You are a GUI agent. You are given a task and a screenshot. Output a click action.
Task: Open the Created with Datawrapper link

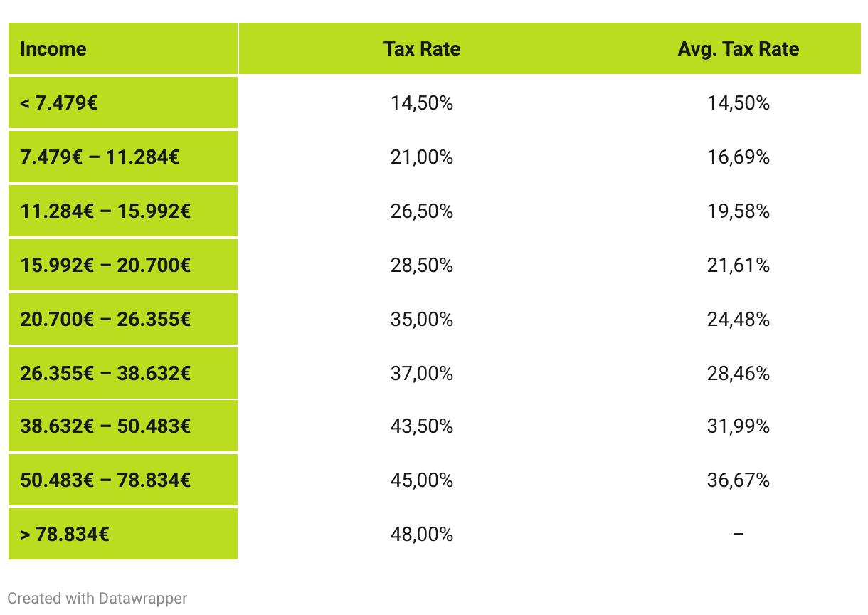pyautogui.click(x=97, y=598)
